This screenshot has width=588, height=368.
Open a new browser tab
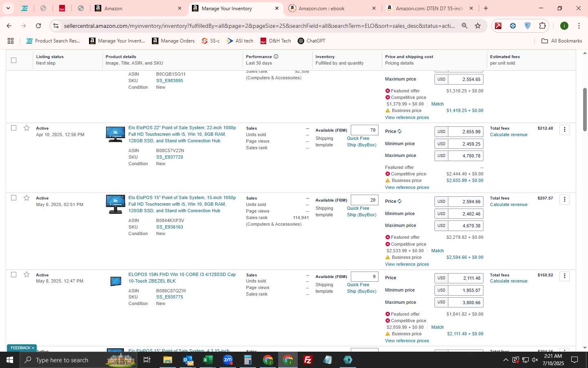pos(486,8)
